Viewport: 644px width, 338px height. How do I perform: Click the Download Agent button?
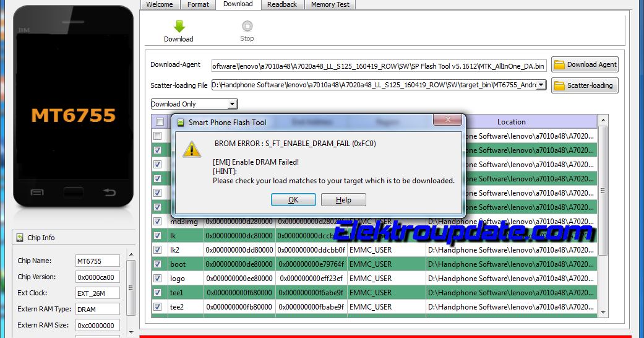(x=585, y=64)
